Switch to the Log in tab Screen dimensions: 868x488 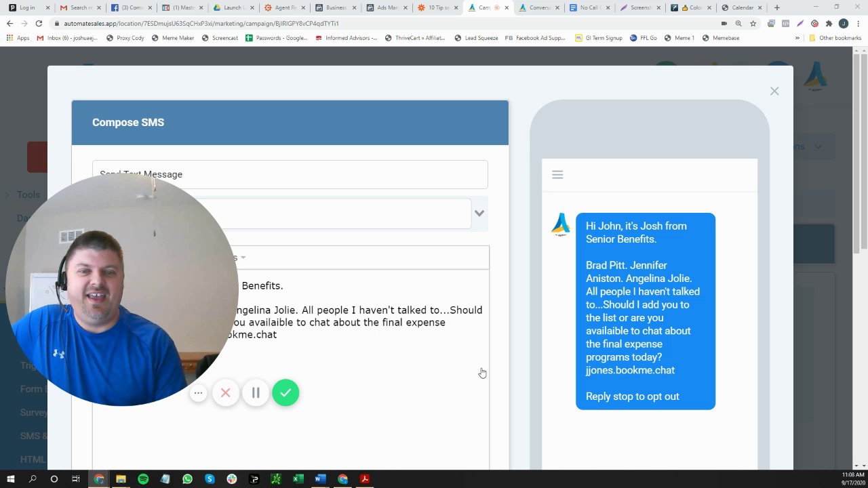coord(27,7)
